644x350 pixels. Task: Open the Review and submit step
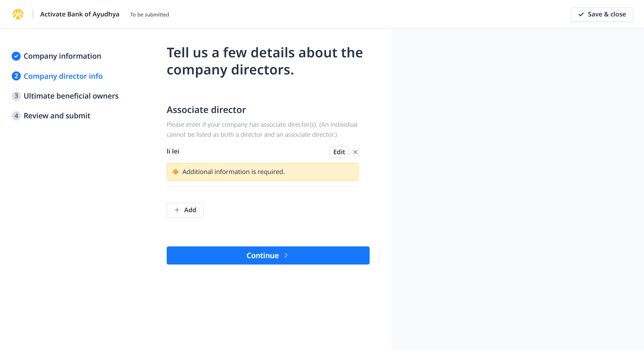tap(57, 116)
